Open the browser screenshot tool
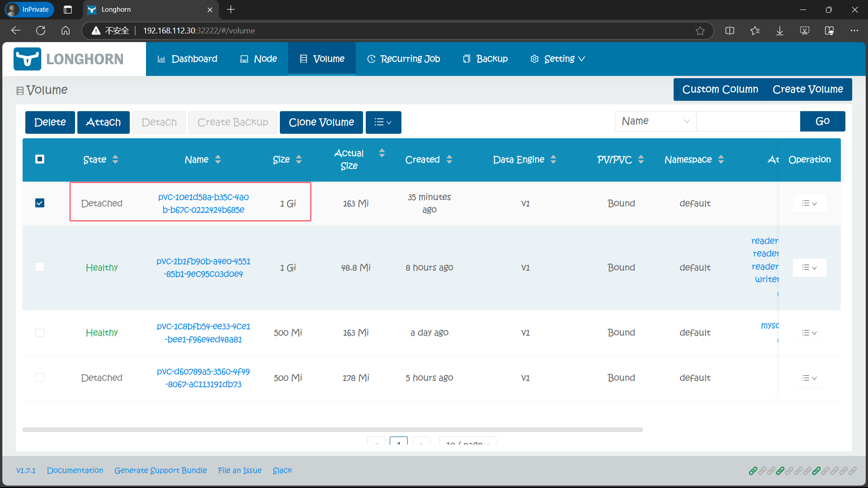868x488 pixels. (x=805, y=31)
